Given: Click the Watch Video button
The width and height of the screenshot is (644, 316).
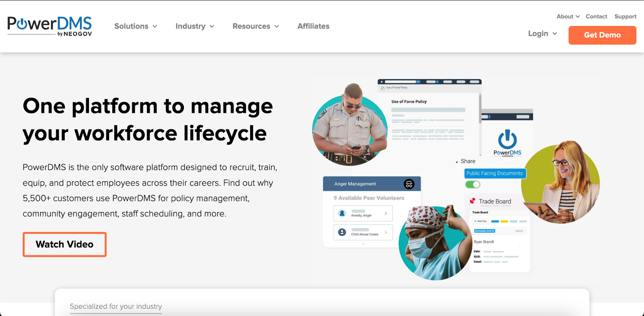Looking at the screenshot, I should pyautogui.click(x=64, y=244).
